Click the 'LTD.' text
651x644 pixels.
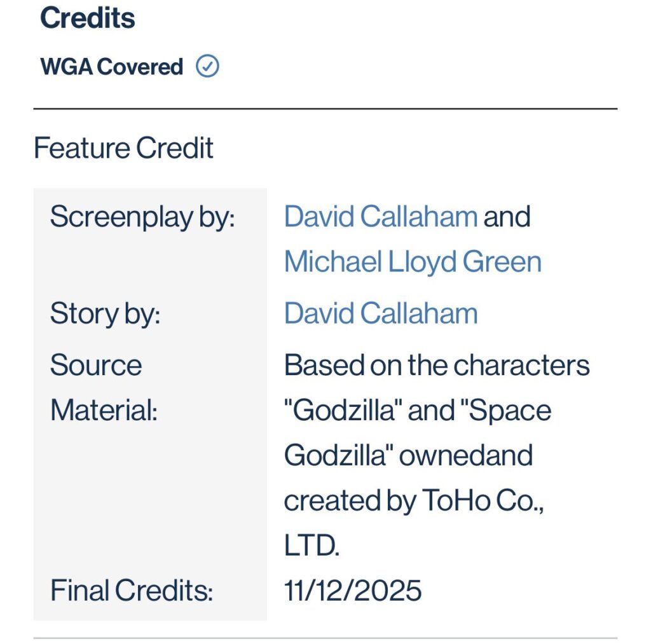pyautogui.click(x=312, y=545)
